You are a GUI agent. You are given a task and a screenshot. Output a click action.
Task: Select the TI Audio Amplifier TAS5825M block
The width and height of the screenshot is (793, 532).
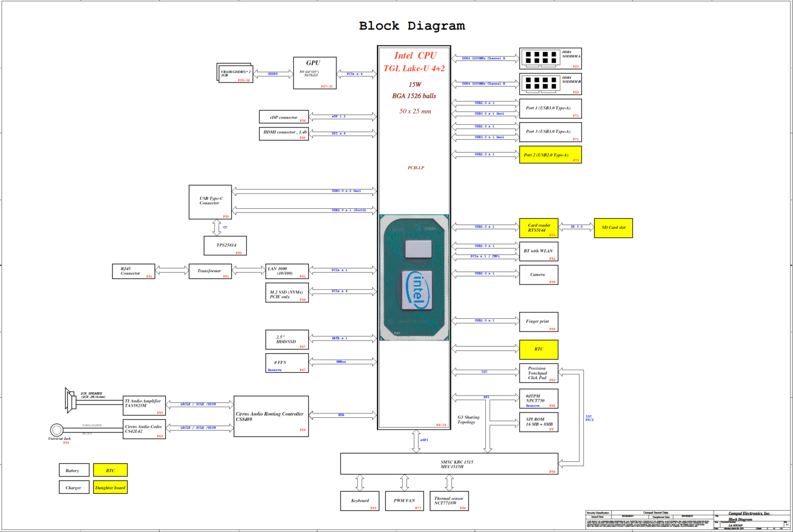point(144,406)
